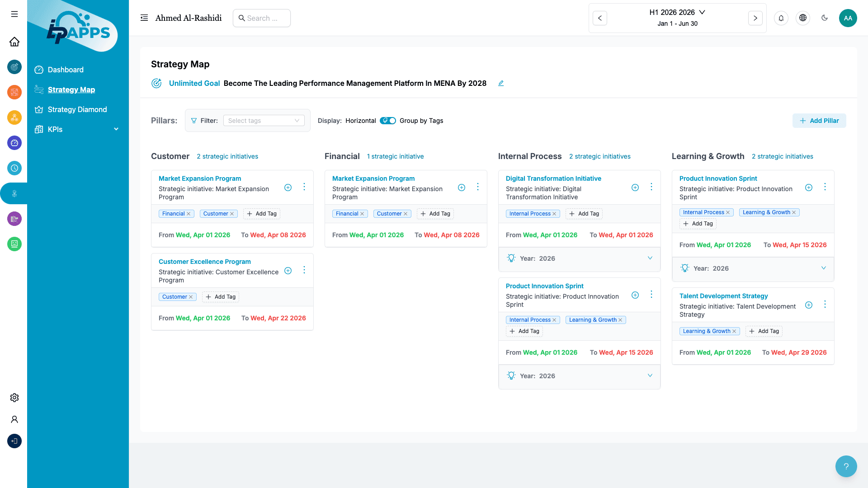The image size is (868, 488).
Task: Click plus icon on Customer Excellence Program card
Action: coord(288,271)
